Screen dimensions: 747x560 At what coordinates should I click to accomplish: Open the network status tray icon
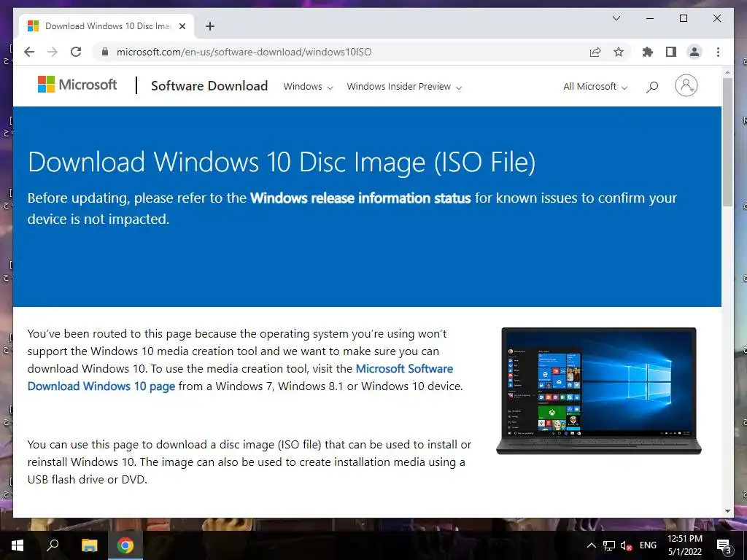(609, 545)
